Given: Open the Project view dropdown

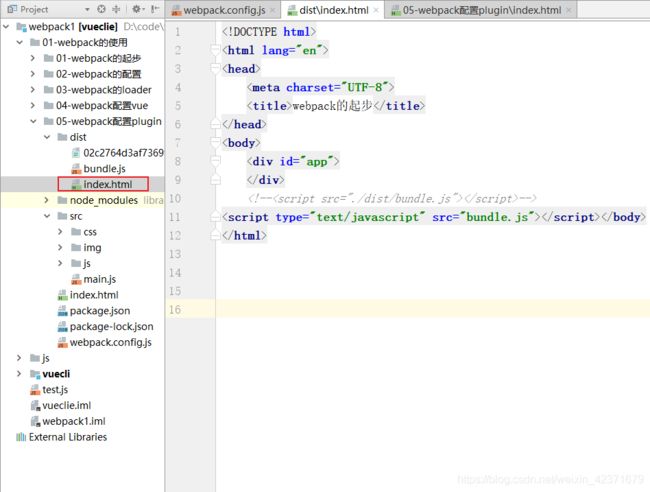Looking at the screenshot, I should click(88, 9).
